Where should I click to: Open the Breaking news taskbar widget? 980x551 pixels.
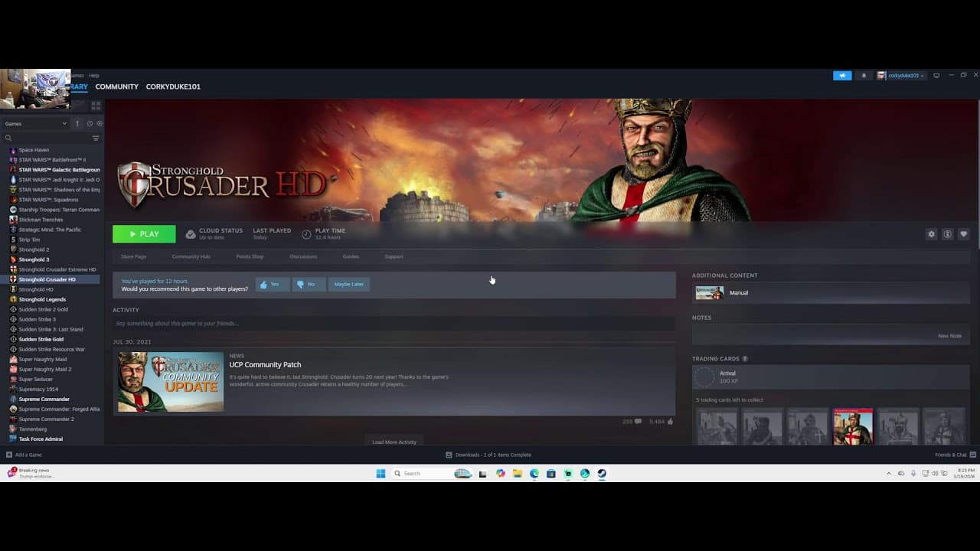tap(31, 474)
